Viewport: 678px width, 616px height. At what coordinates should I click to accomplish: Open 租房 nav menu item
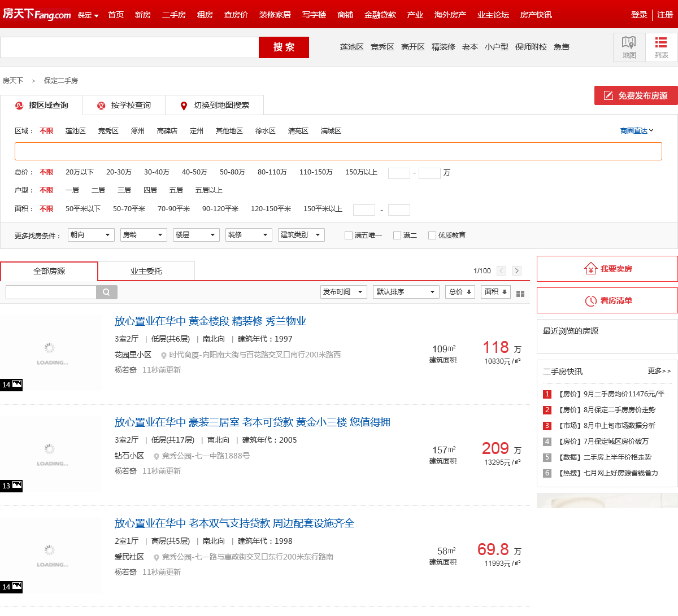[x=205, y=15]
